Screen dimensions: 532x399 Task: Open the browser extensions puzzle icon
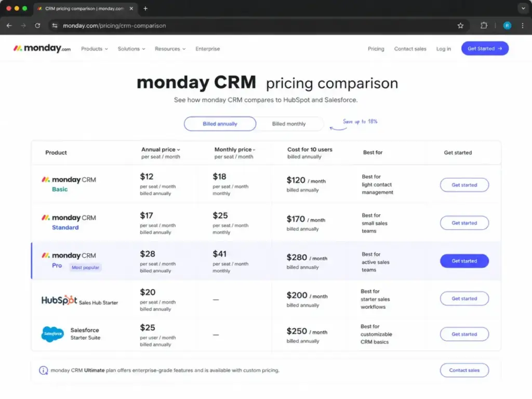(x=484, y=25)
